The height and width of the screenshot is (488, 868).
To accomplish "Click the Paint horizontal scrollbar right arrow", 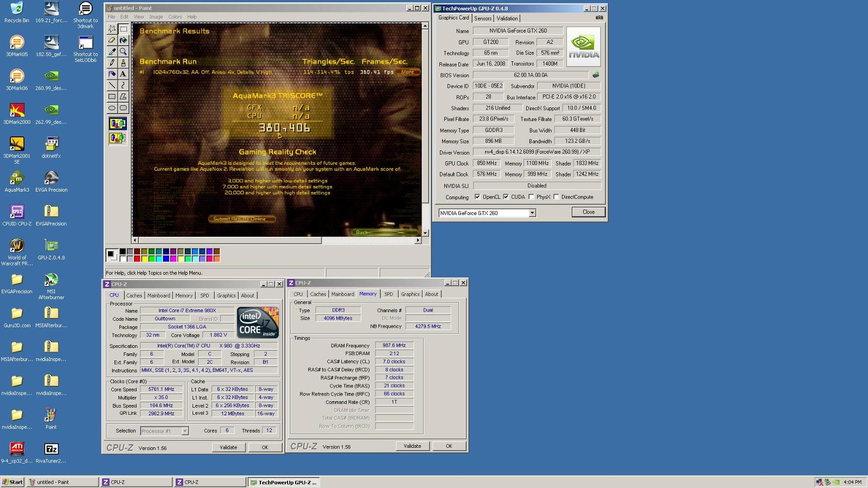I will [x=418, y=240].
